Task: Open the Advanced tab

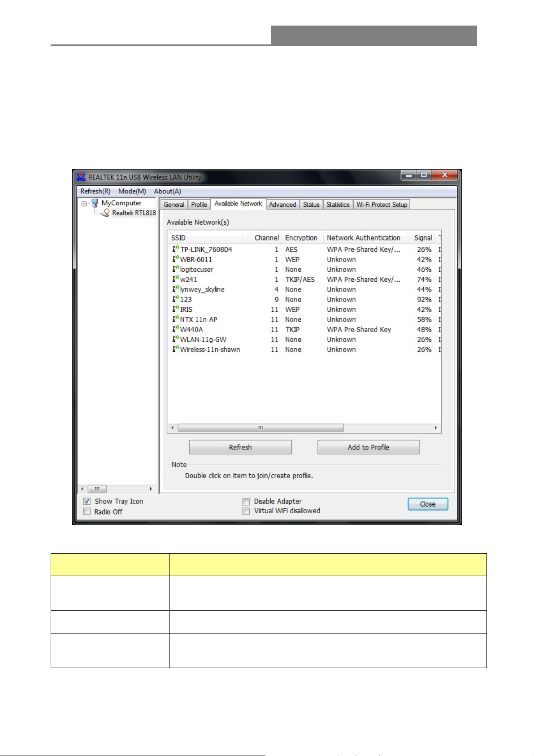Action: click(x=282, y=205)
